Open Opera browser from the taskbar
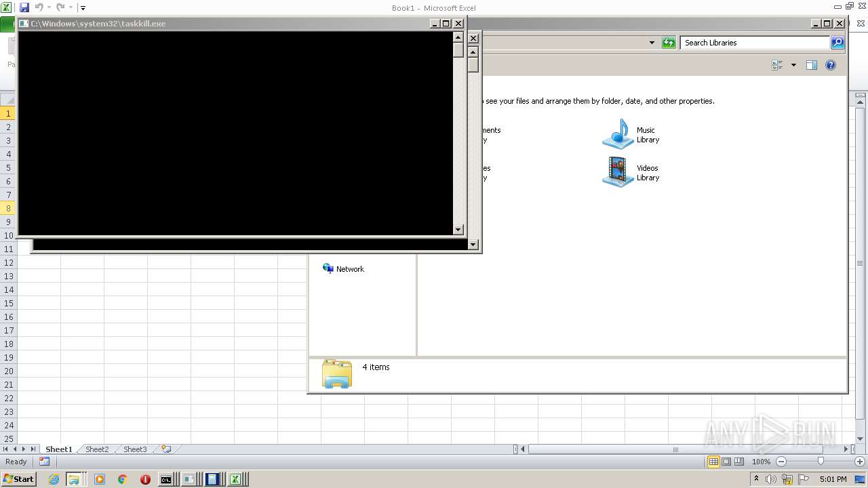This screenshot has width=868, height=488. [145, 479]
